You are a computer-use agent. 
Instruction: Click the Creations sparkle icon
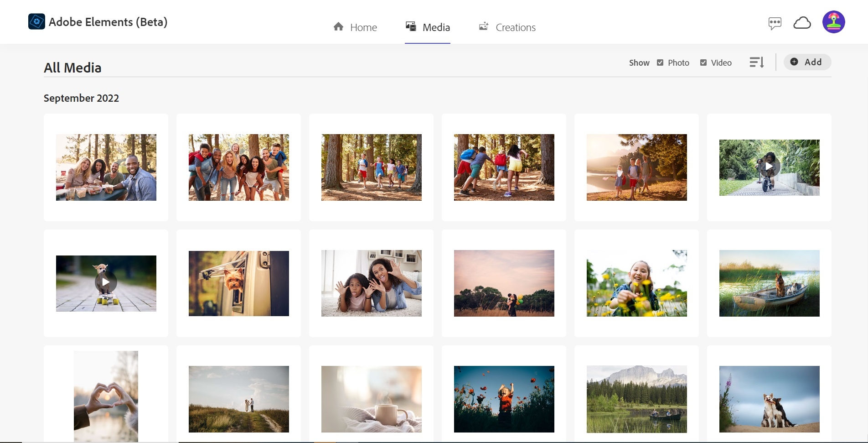click(x=484, y=26)
